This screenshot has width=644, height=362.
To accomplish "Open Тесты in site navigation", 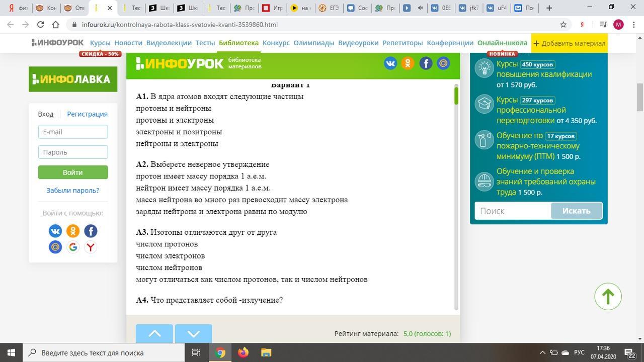I will [x=205, y=43].
